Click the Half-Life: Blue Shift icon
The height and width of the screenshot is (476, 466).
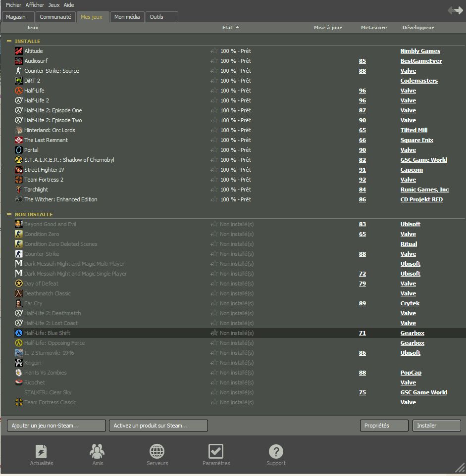pos(18,333)
